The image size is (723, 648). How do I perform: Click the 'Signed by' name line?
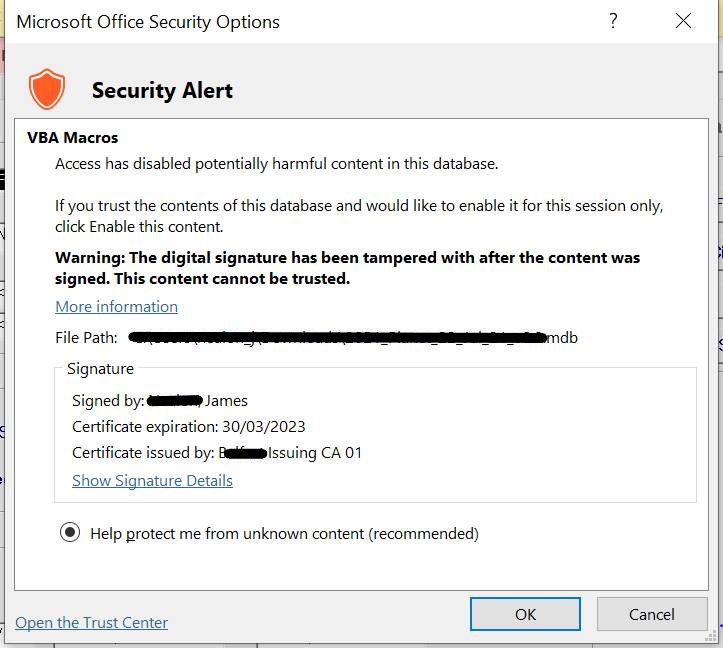[x=160, y=400]
